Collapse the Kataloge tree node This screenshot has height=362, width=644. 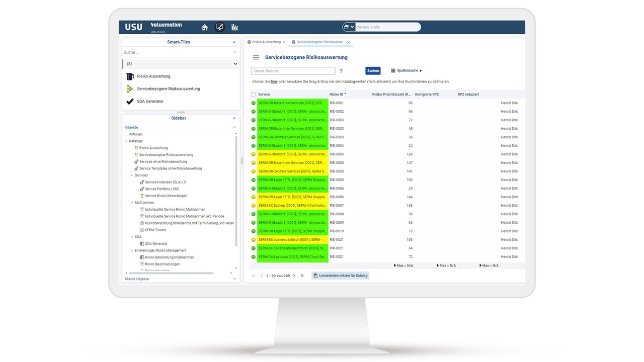point(126,141)
